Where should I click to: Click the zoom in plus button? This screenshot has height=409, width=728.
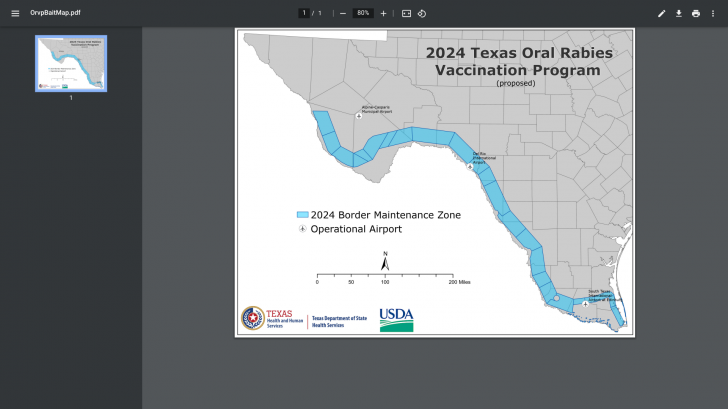click(x=383, y=13)
